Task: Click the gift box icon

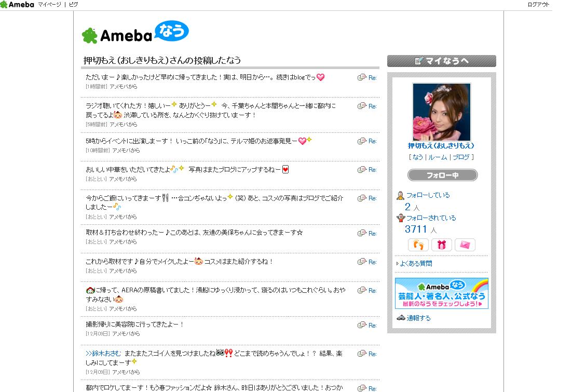Action: point(441,245)
